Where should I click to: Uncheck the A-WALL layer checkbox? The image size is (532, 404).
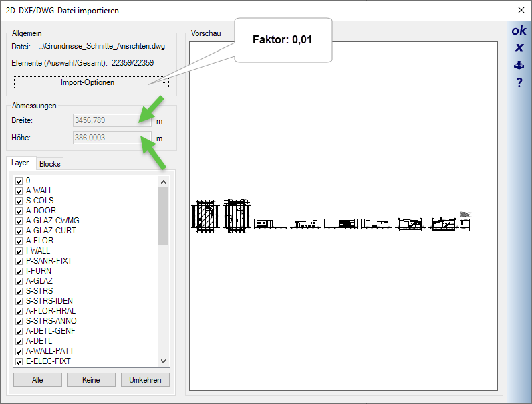point(19,191)
